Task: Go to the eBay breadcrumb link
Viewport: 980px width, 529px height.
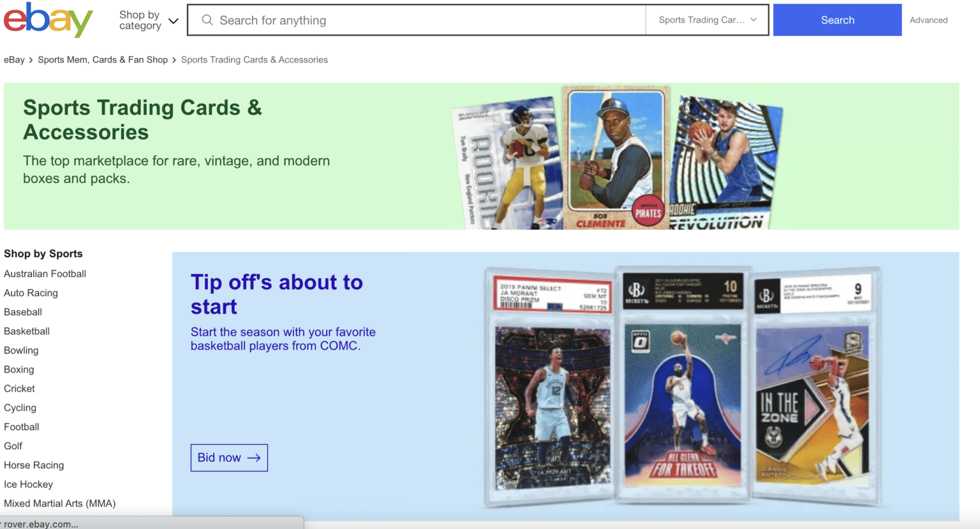Action: [x=14, y=60]
